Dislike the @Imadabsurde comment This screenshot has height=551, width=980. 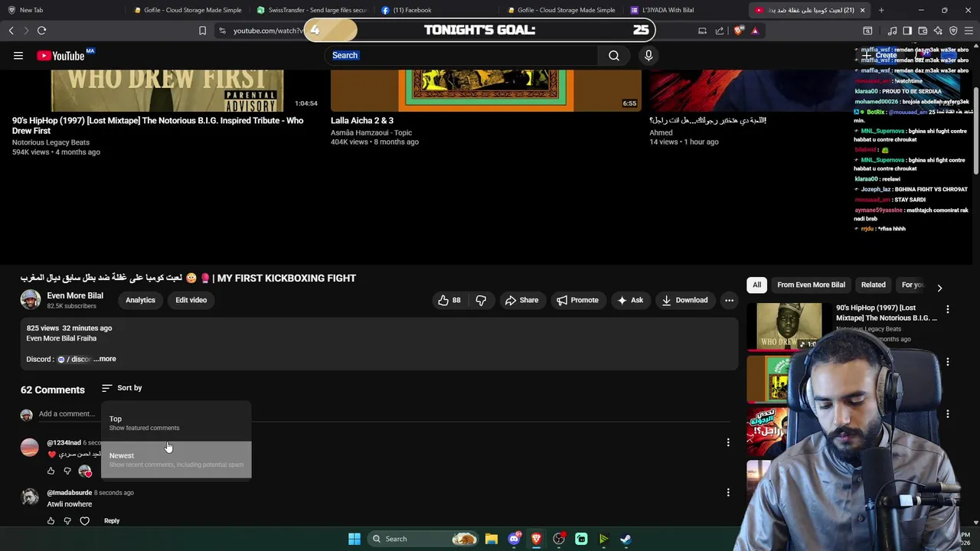67,520
